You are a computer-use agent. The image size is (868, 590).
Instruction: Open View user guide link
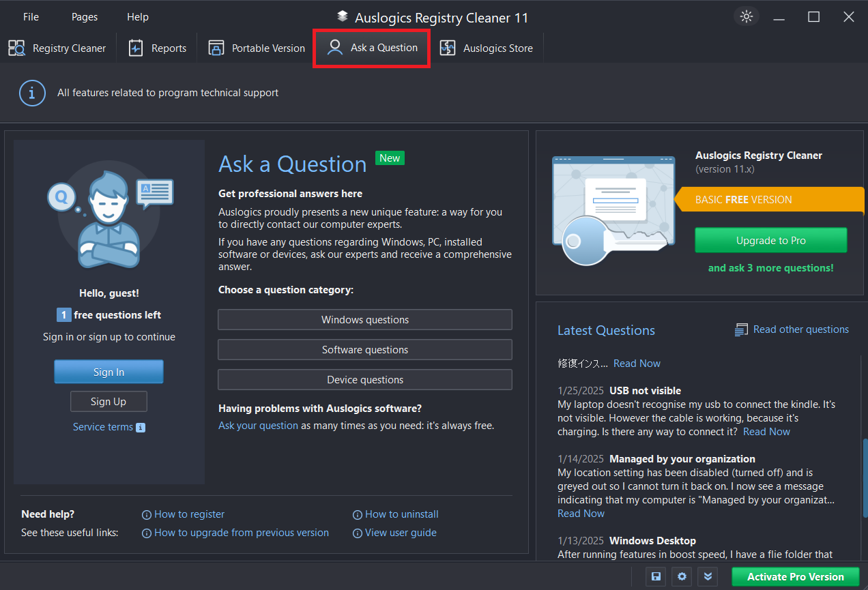click(x=401, y=533)
